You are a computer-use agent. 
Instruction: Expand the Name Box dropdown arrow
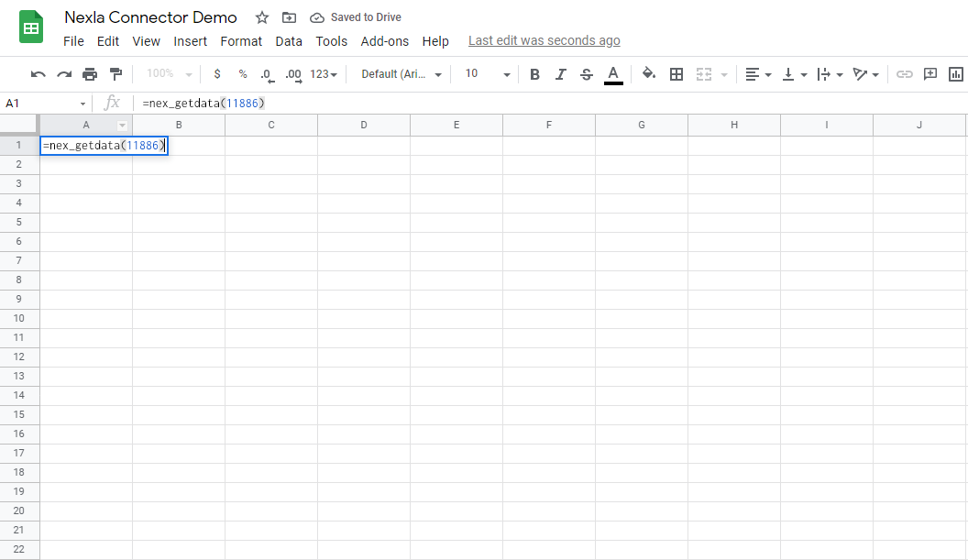(82, 104)
